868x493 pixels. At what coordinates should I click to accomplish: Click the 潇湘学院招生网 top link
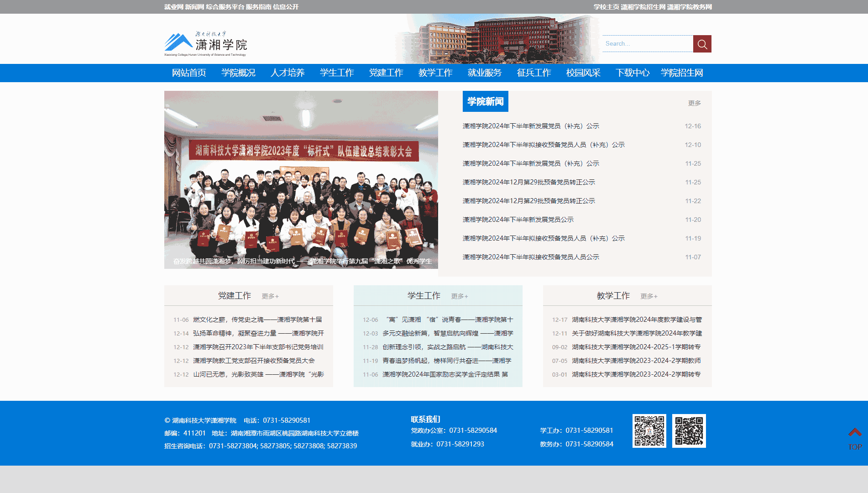point(643,7)
